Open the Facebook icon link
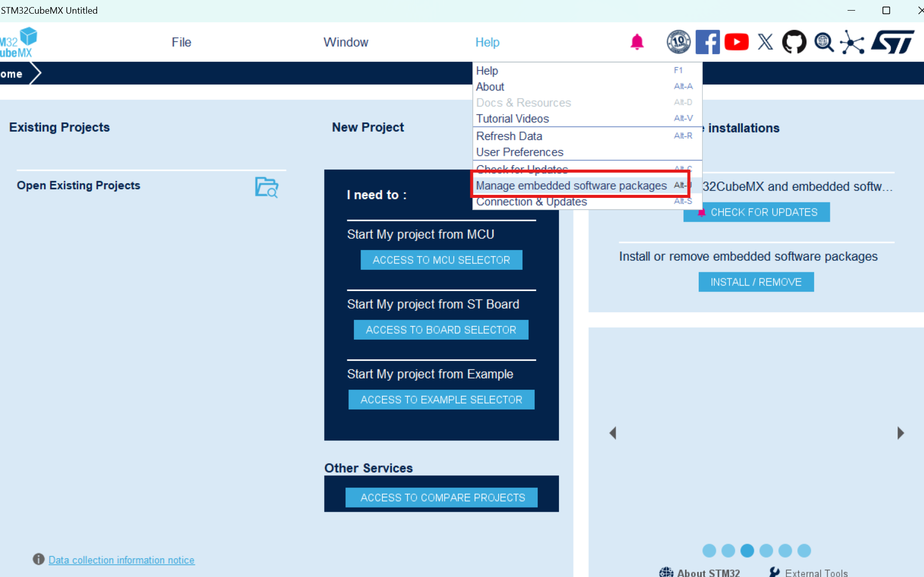This screenshot has height=577, width=924. click(708, 42)
